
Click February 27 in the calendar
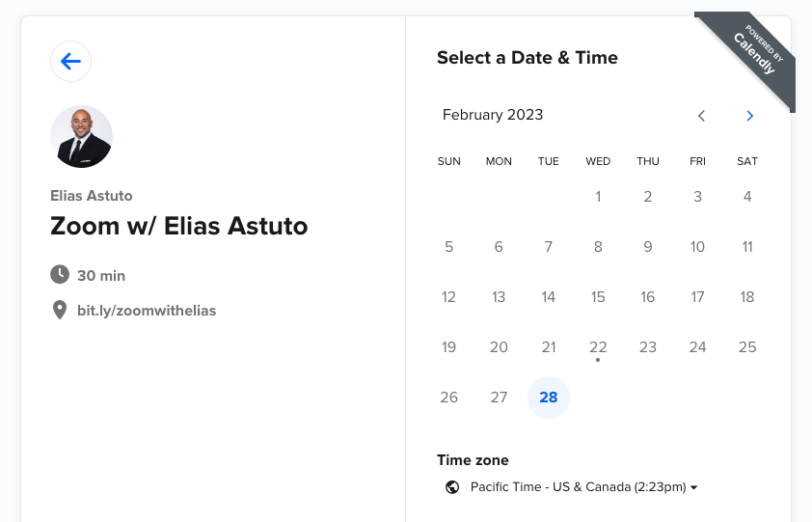[499, 398]
